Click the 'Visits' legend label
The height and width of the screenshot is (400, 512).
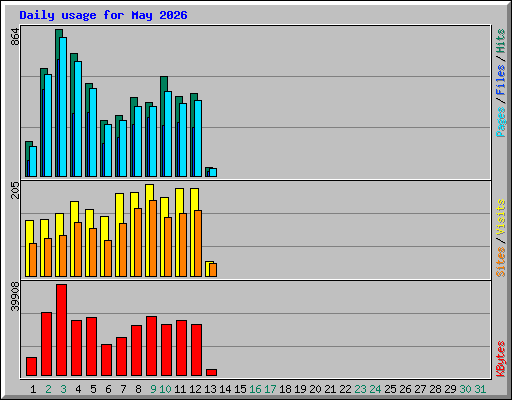pyautogui.click(x=501, y=217)
